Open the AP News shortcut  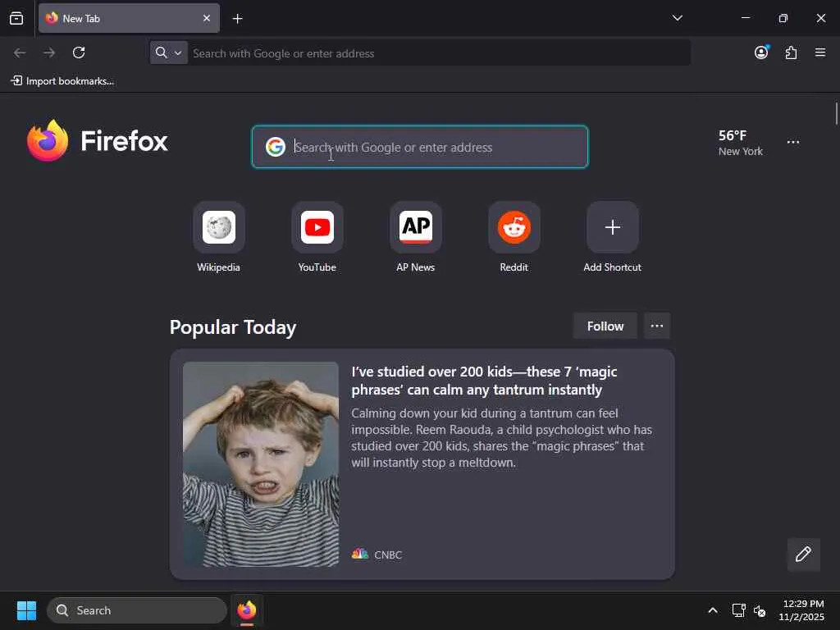416,237
